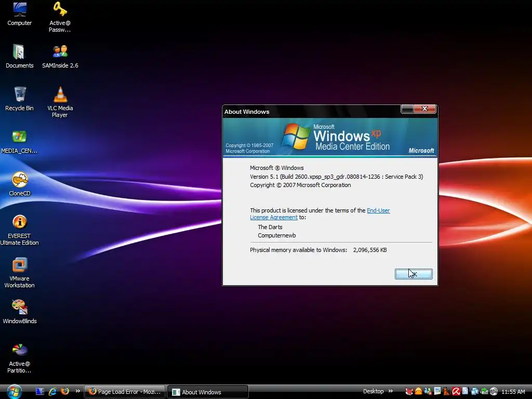This screenshot has width=532, height=399.
Task: Click the round silver tray icon
Action: coord(494,392)
